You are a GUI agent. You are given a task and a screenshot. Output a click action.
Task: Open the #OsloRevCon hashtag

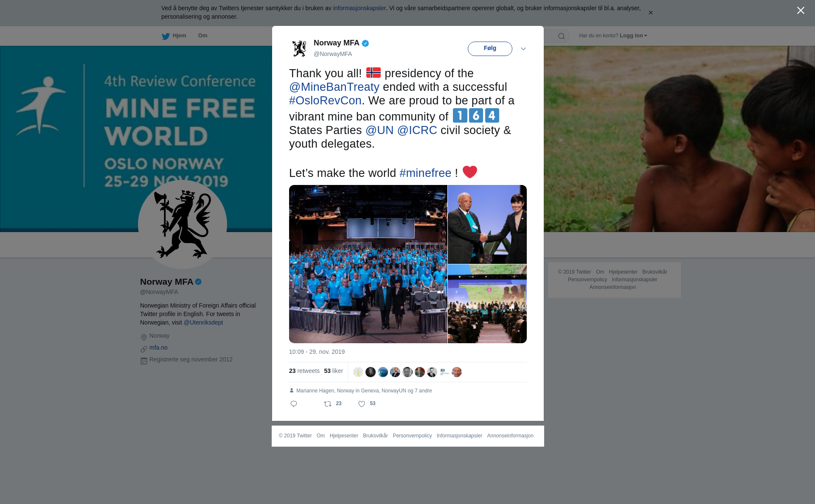point(325,101)
